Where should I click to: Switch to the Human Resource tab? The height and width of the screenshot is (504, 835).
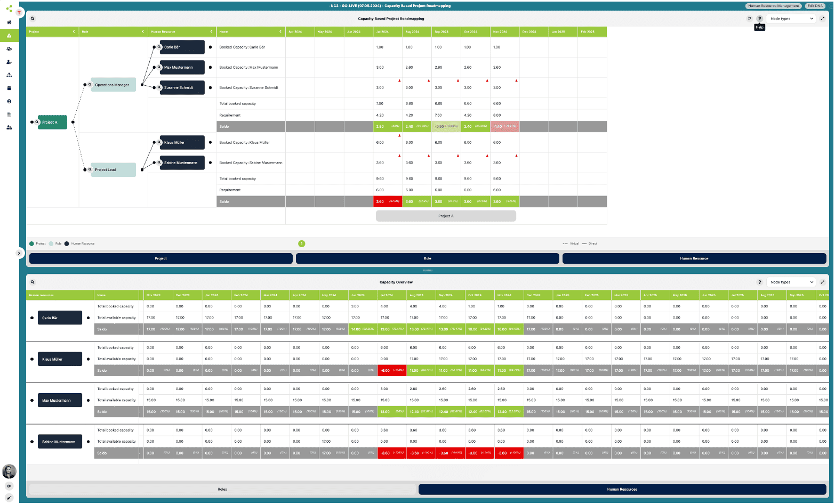tap(694, 258)
